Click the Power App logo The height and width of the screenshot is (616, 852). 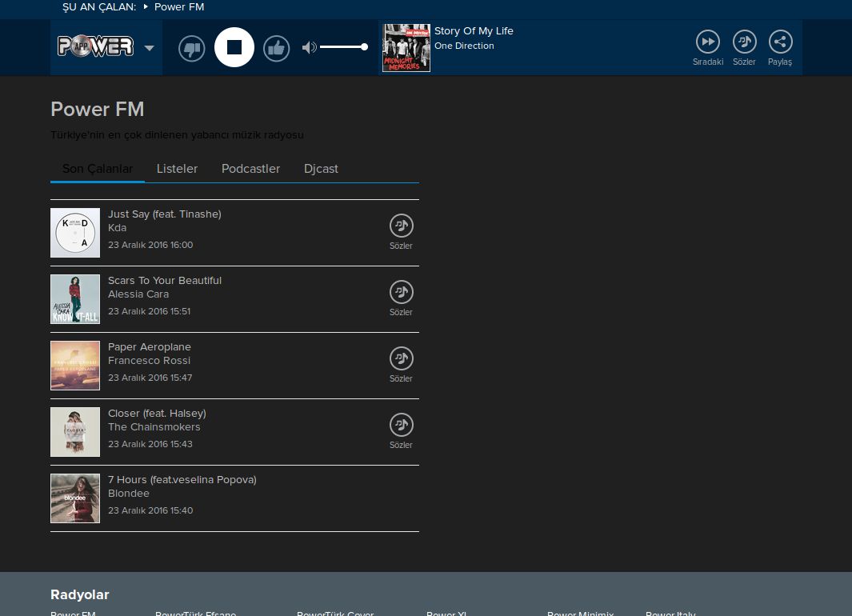tap(96, 46)
